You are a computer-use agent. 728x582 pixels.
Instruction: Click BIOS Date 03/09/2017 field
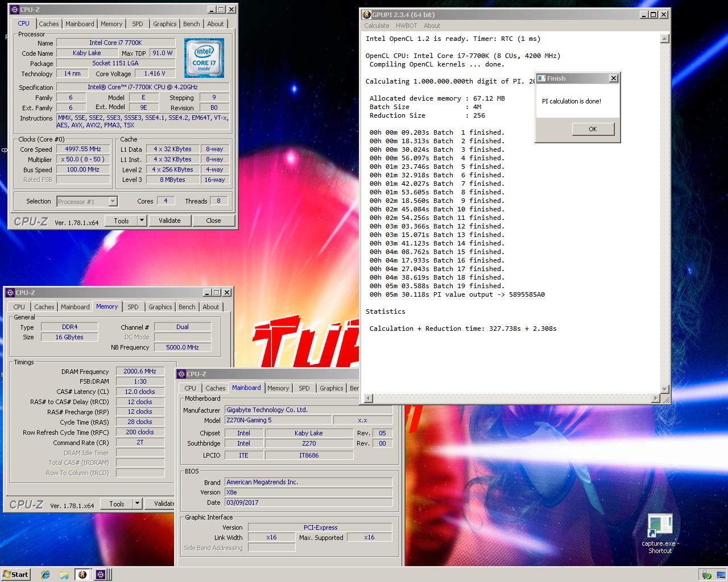coord(308,502)
